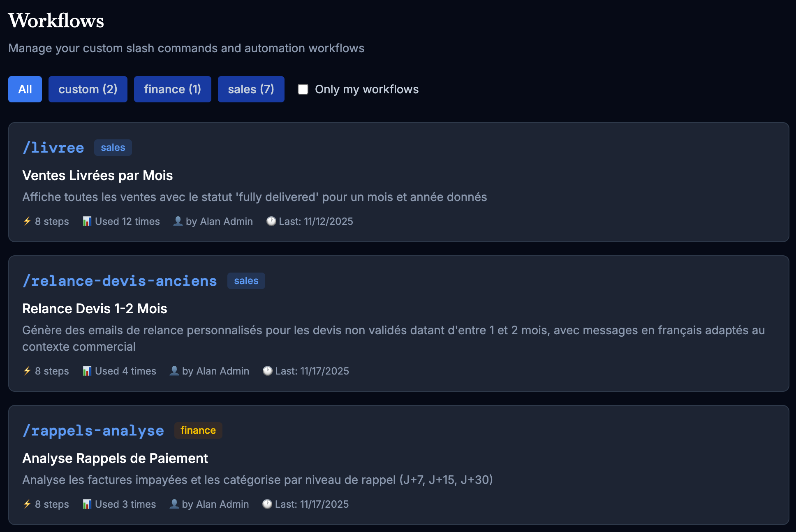This screenshot has width=796, height=532.
Task: Click the person icon on /relance-devis-anciens card
Action: [174, 371]
